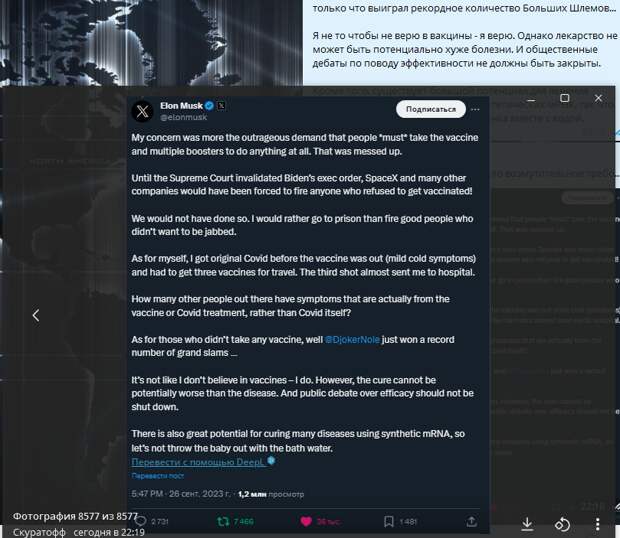Maximize the media viewer window
The width and height of the screenshot is (620, 538).
pos(565,98)
